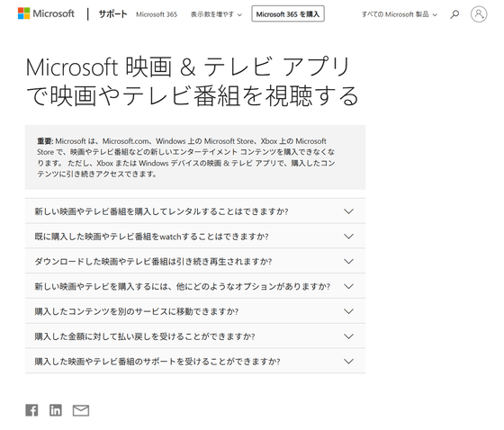Expand 既に購入した映画やテレビ番組をwatch question
The width and height of the screenshot is (504, 430).
pyautogui.click(x=195, y=237)
